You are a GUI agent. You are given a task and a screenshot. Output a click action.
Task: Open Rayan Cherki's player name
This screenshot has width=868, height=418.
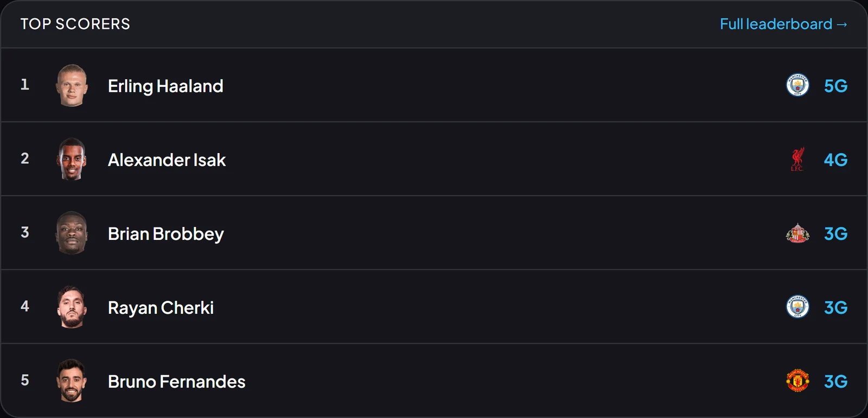point(161,308)
